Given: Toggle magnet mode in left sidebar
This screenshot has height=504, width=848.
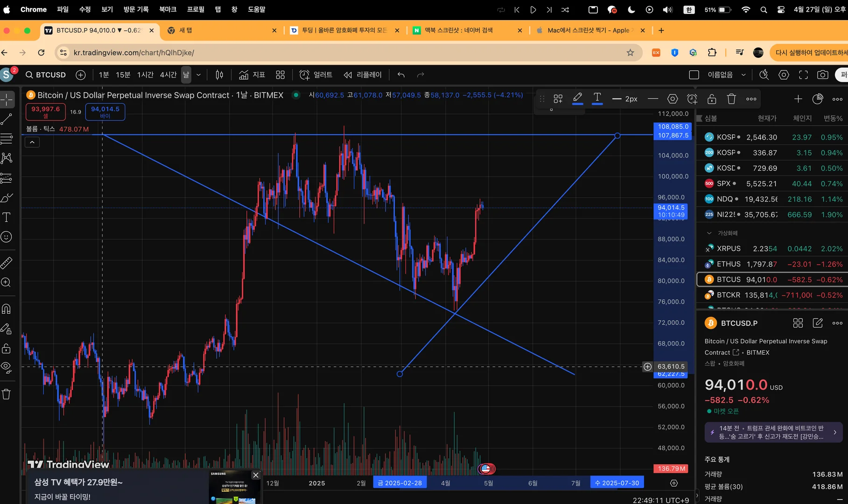Looking at the screenshot, I should click(x=7, y=309).
